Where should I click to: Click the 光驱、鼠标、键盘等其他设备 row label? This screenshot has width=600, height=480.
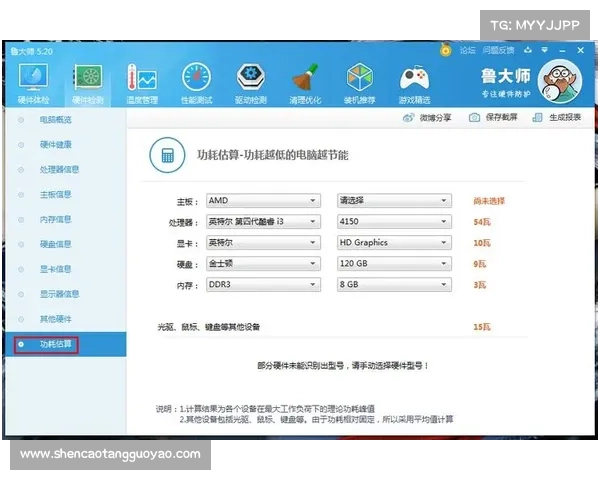tap(209, 327)
